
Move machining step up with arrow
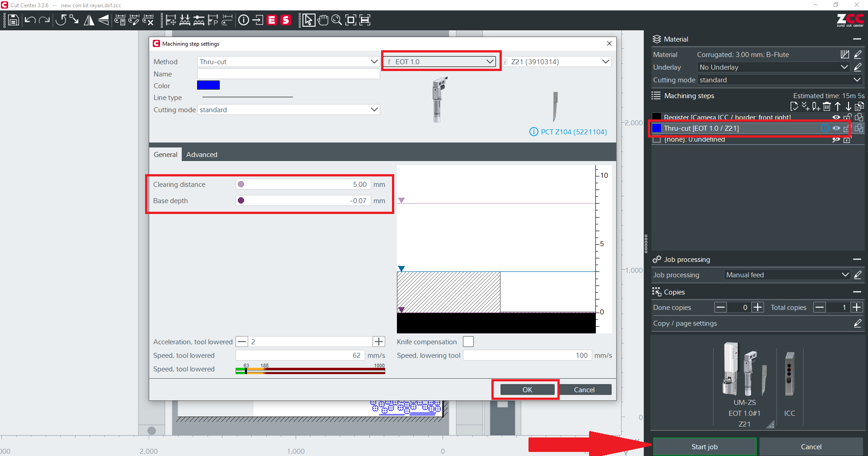tap(838, 106)
